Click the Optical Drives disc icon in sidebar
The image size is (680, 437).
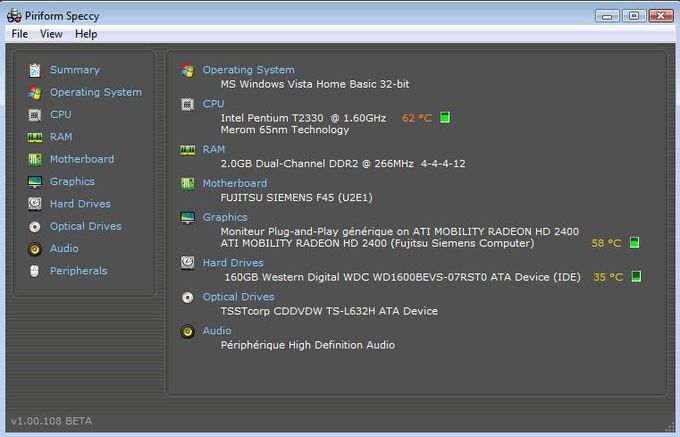pos(35,226)
